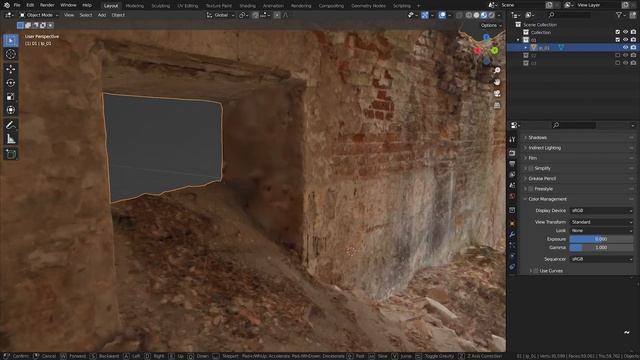Open the viewport View menu
640x360 pixels.
point(69,15)
